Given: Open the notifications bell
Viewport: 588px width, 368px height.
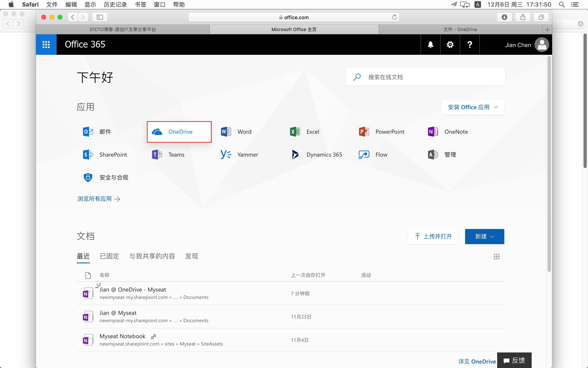Looking at the screenshot, I should click(x=430, y=45).
